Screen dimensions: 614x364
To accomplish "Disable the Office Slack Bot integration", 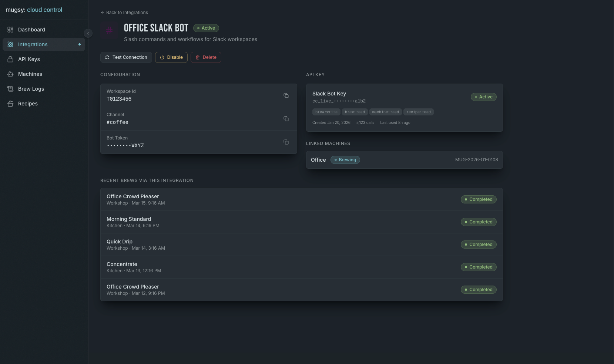I will click(171, 57).
